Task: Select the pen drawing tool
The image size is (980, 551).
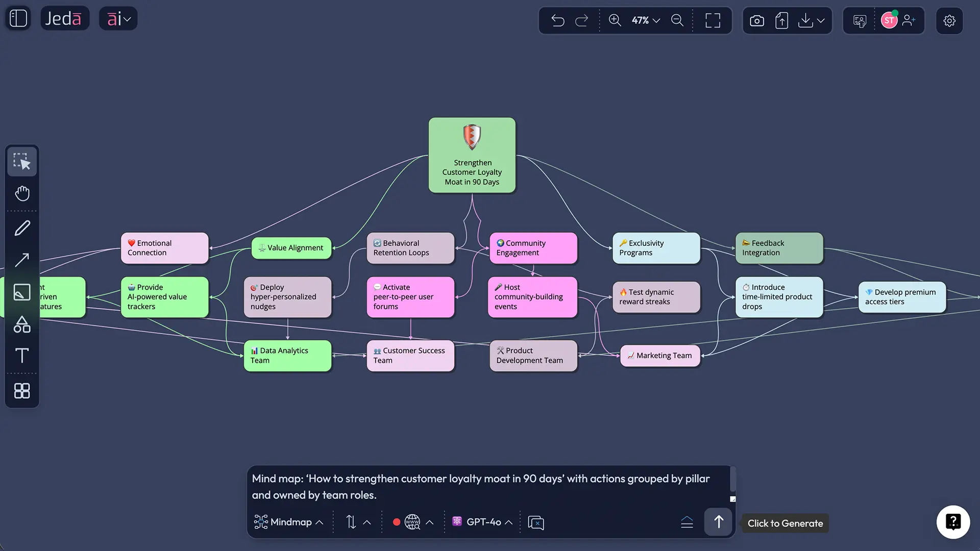Action: (x=22, y=228)
